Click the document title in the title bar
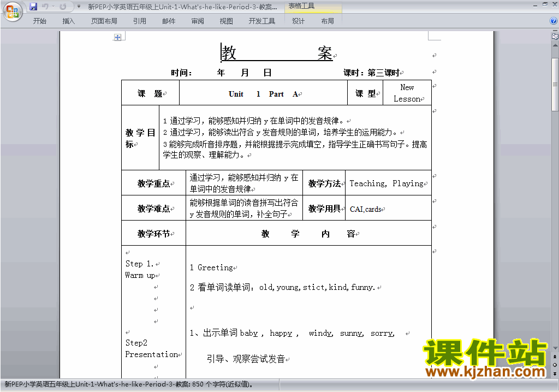The height and width of the screenshot is (392, 559). [182, 7]
